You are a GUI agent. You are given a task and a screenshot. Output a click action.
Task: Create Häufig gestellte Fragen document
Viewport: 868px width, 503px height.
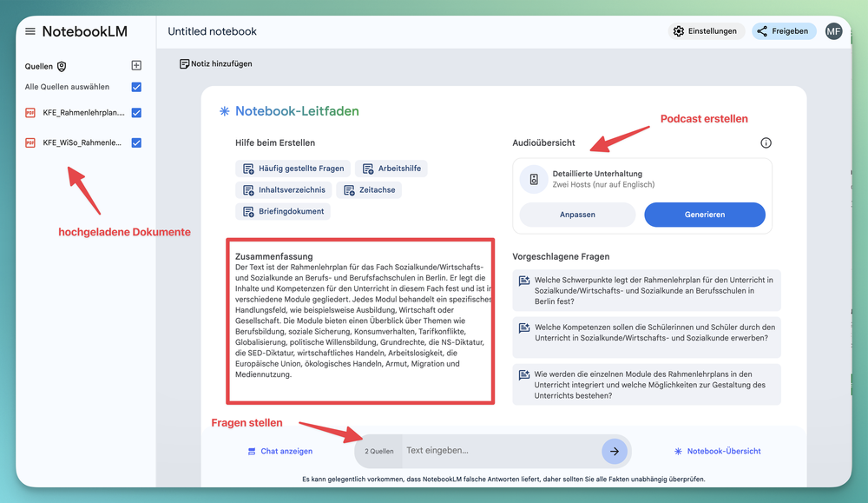[x=293, y=169]
